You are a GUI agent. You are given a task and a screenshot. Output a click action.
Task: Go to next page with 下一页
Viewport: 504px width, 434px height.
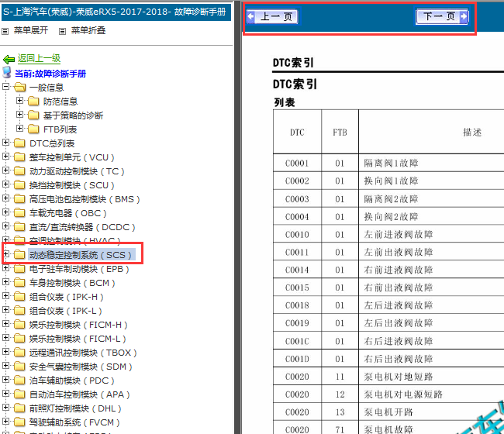click(442, 16)
